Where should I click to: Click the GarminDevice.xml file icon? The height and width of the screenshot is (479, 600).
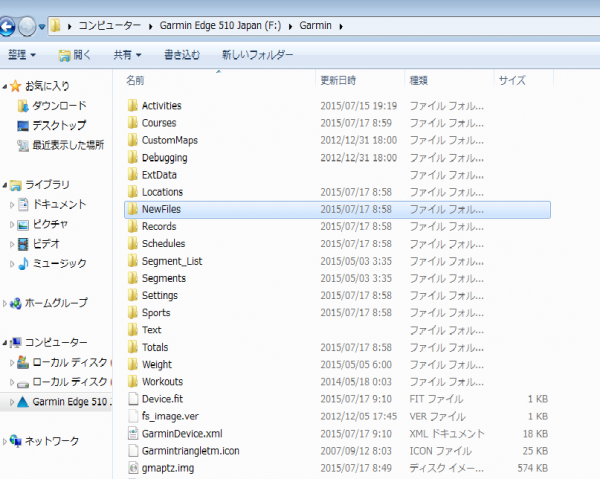point(132,434)
